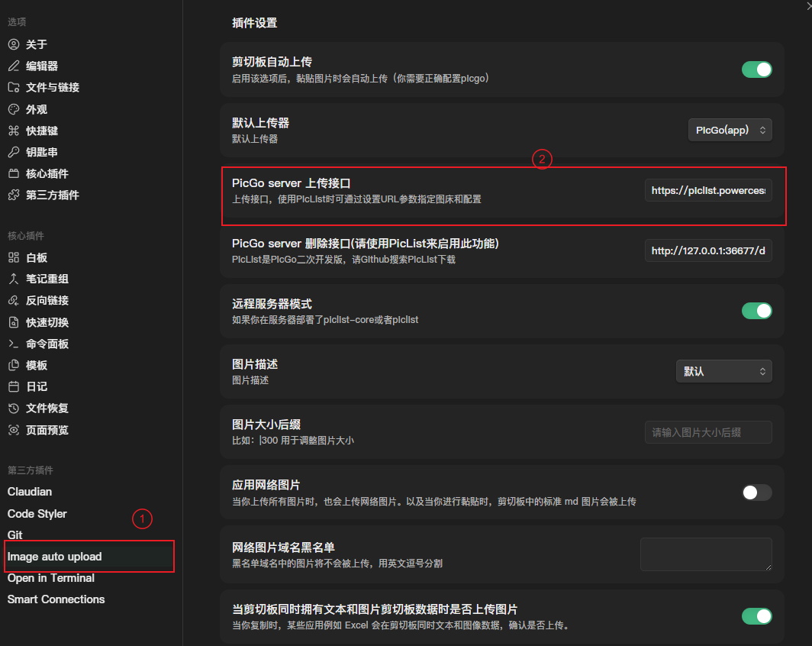Screen dimensions: 812x646
Task: Click the 外观 palette icon
Action: coord(14,109)
